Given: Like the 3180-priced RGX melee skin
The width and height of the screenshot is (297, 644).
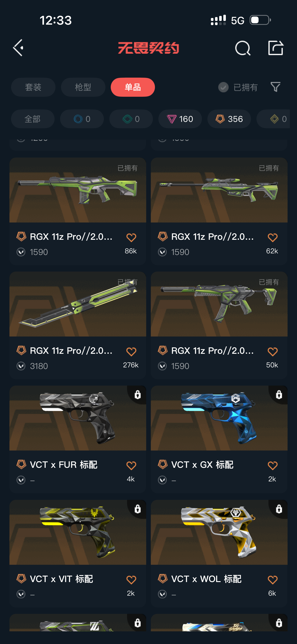Looking at the screenshot, I should (x=131, y=351).
